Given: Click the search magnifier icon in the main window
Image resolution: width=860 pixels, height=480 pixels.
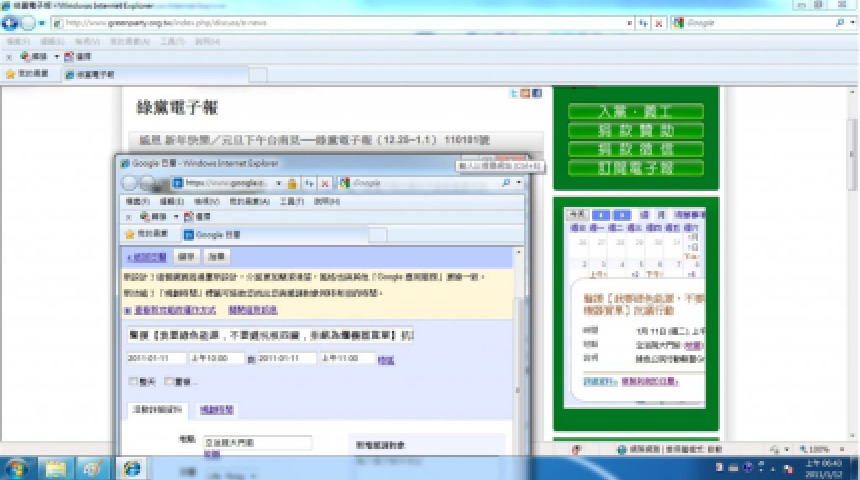Looking at the screenshot, I should (840, 23).
